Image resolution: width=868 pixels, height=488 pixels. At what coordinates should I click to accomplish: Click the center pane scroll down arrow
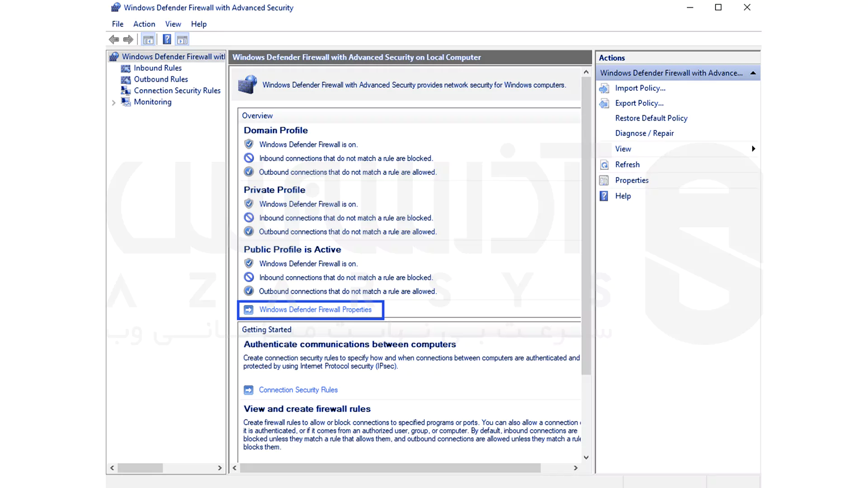click(586, 457)
